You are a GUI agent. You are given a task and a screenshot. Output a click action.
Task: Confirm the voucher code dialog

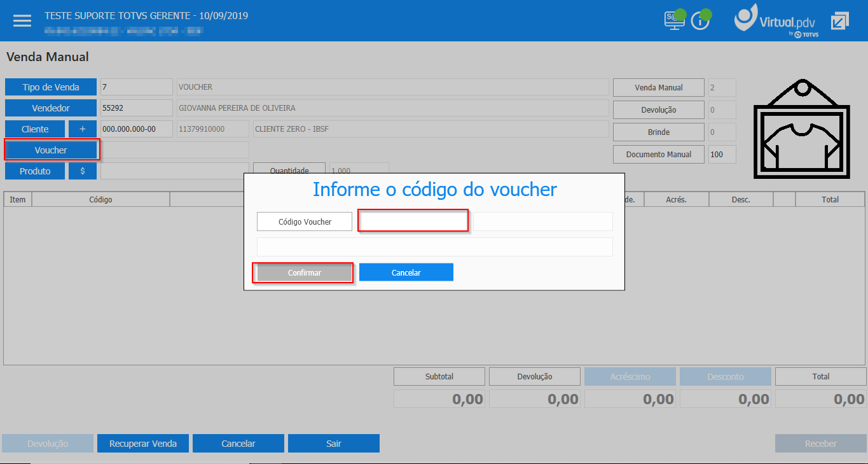click(x=305, y=272)
